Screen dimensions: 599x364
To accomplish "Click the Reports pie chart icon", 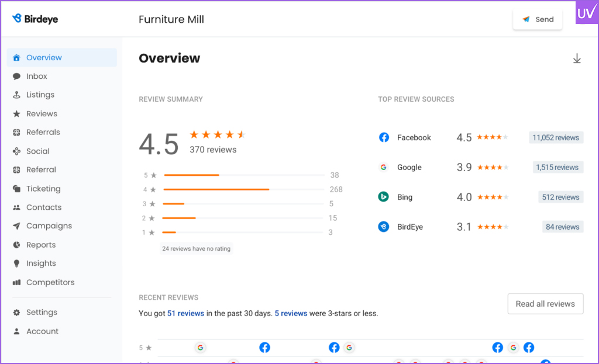I will coord(16,245).
